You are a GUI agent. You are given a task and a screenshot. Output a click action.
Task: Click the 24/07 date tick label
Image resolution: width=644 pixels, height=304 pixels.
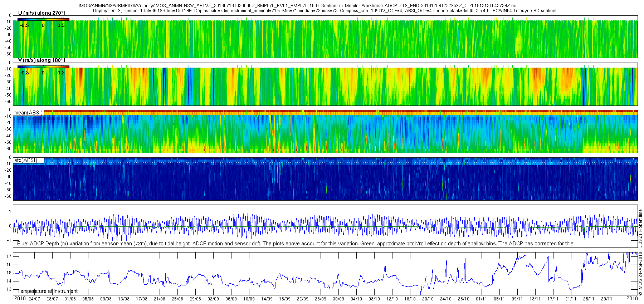point(34,299)
